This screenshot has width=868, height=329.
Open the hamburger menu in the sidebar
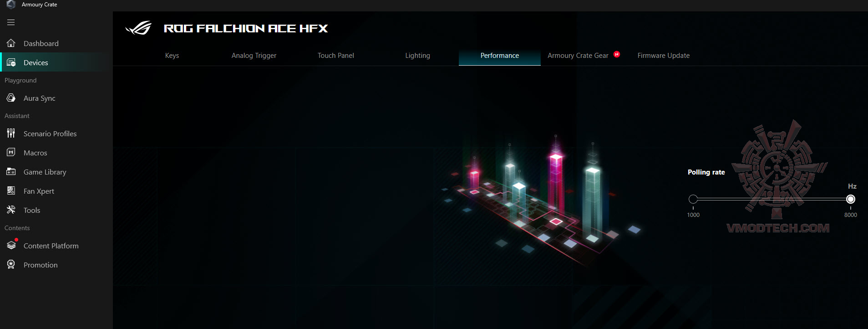[x=11, y=22]
